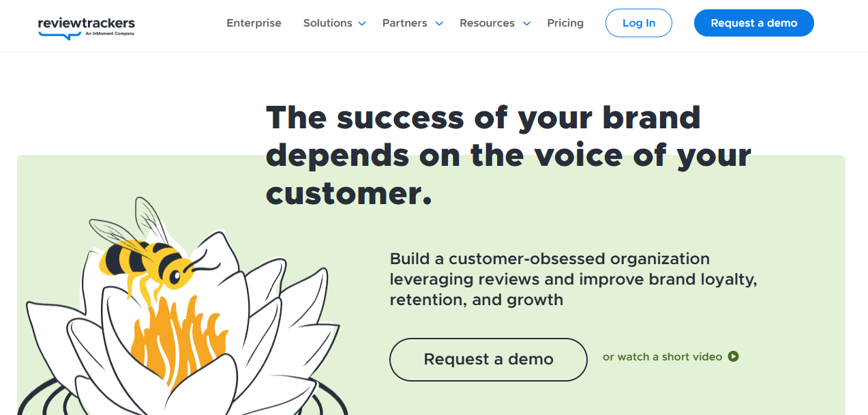This screenshot has height=415, width=868.
Task: Click the play icon beside short video
Action: tap(734, 356)
